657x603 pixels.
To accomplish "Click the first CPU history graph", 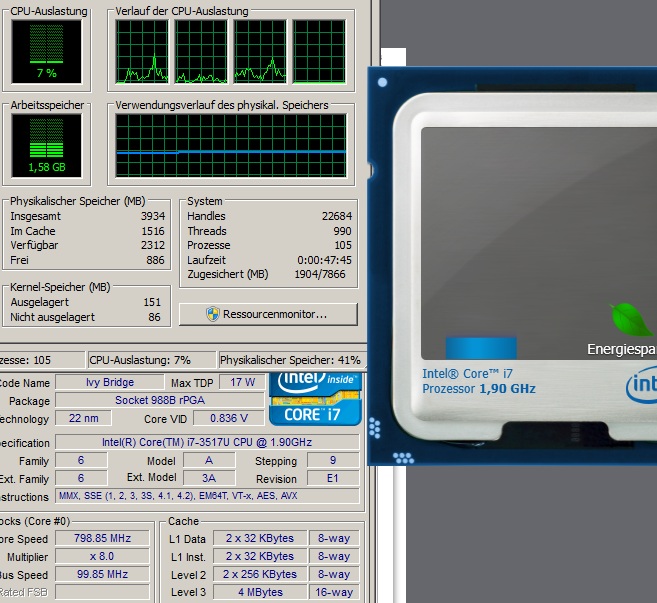I will (142, 52).
